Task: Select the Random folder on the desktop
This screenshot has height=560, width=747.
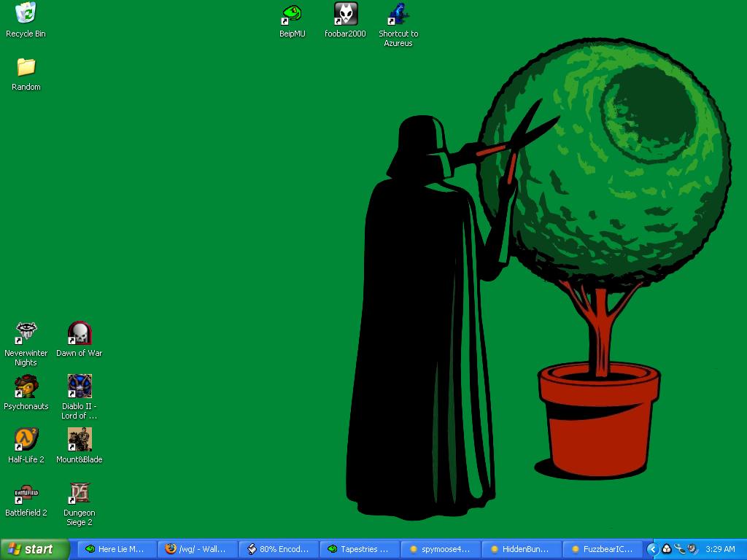Action: pyautogui.click(x=26, y=74)
